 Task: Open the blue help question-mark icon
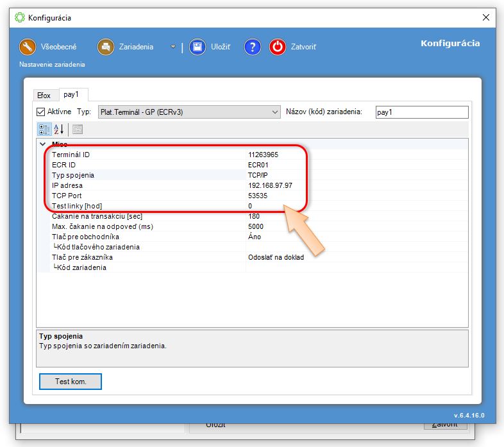[253, 47]
